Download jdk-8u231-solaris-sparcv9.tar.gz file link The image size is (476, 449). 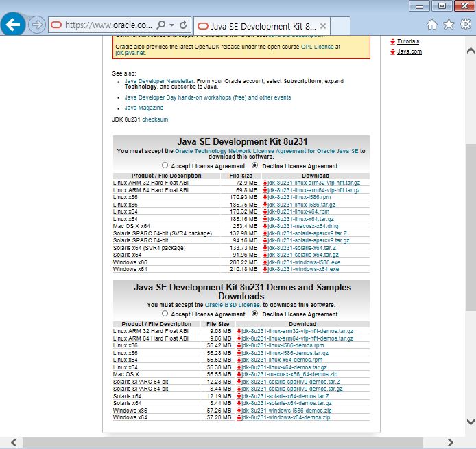pos(309,240)
